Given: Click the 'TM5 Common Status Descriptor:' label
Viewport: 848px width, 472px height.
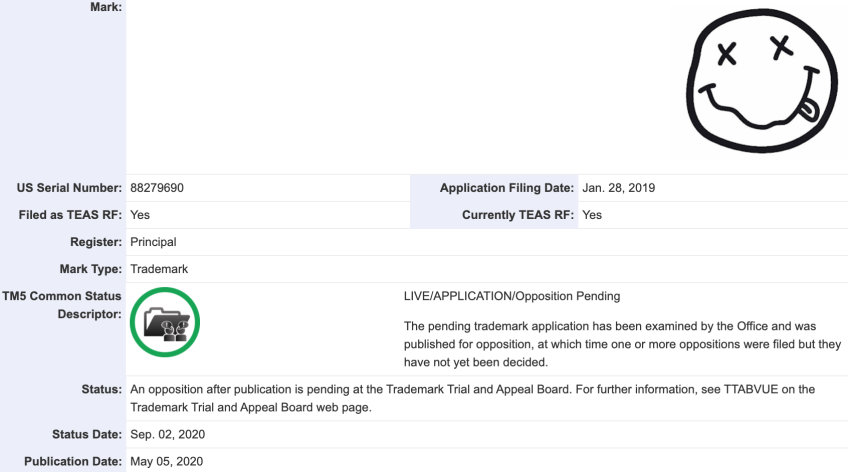Looking at the screenshot, I should coord(62,305).
